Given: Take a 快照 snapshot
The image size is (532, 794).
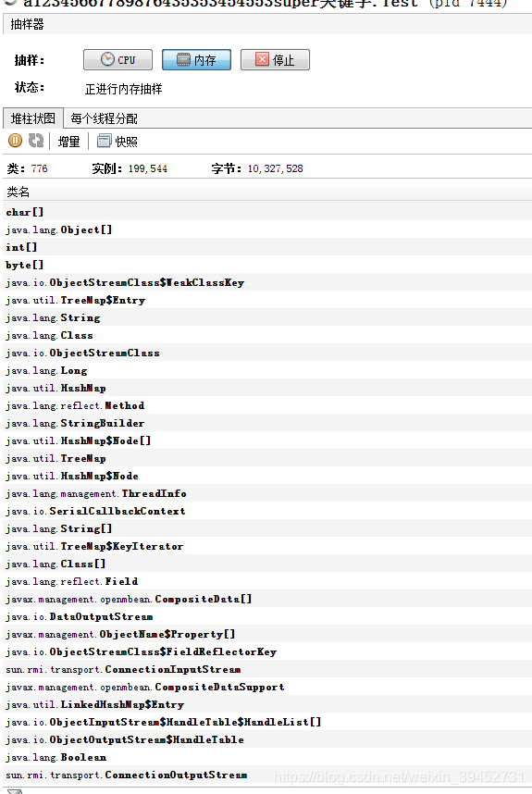Looking at the screenshot, I should [x=118, y=142].
